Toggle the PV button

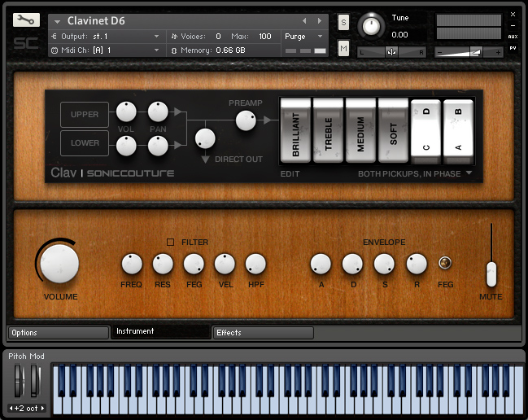(x=513, y=48)
